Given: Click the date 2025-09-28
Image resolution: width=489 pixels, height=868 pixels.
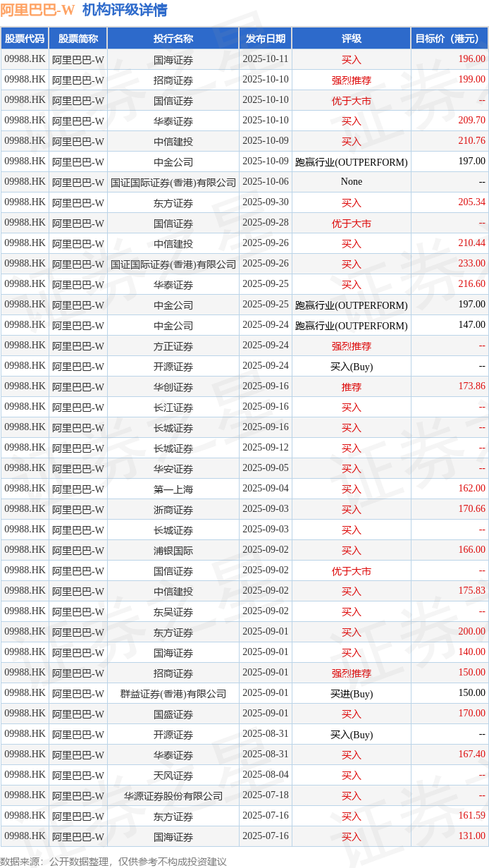Looking at the screenshot, I should coord(266,223).
